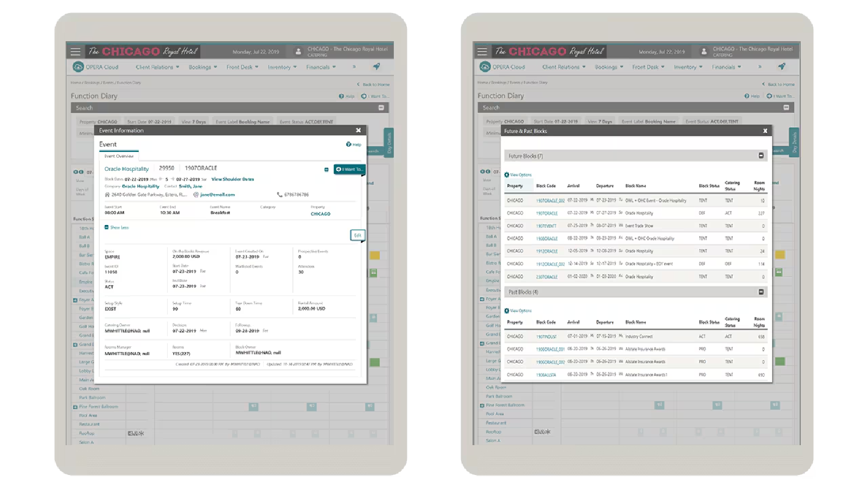Expand Foyer A row on the Event Information tablet

(x=75, y=300)
